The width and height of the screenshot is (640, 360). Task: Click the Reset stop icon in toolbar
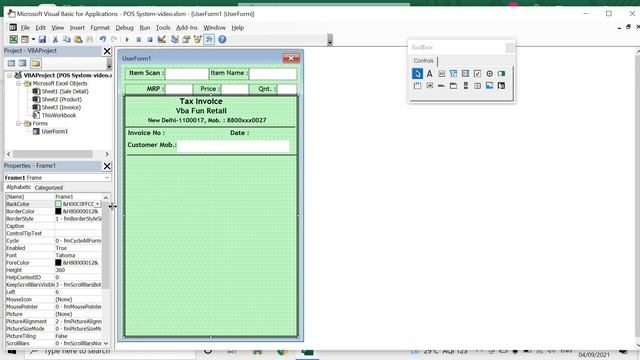click(150, 40)
